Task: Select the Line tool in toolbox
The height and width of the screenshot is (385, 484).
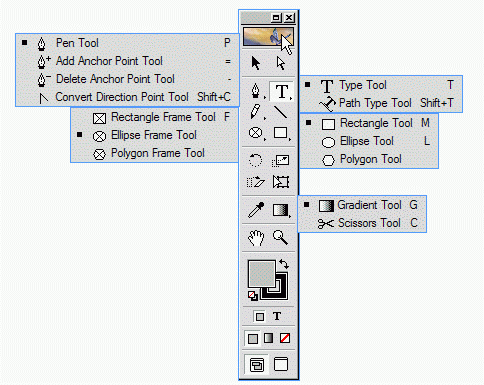Action: 281,112
